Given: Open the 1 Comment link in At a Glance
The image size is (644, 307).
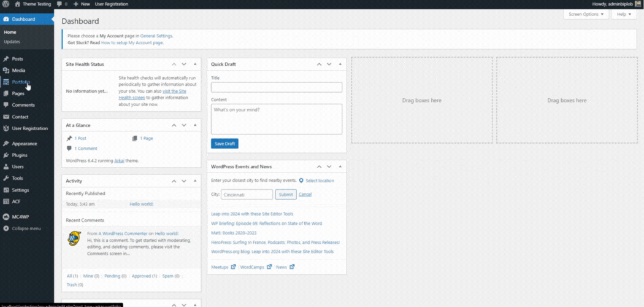Looking at the screenshot, I should (x=86, y=149).
